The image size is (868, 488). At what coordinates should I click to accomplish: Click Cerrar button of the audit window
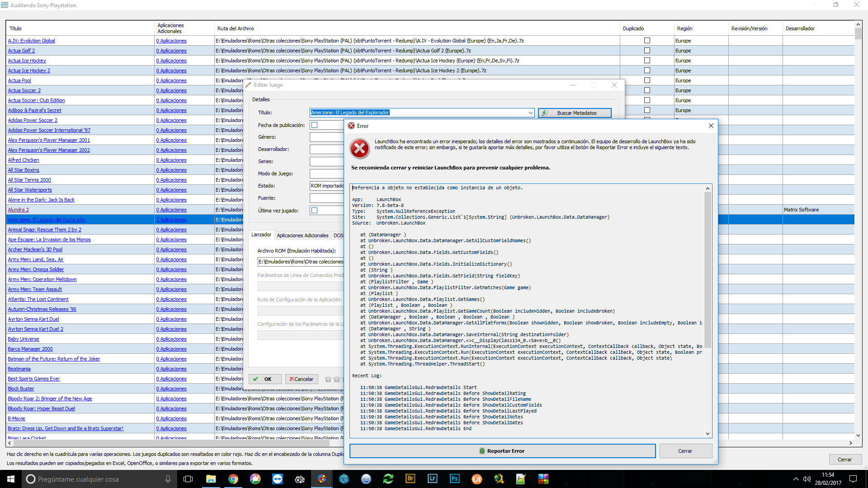click(x=844, y=460)
